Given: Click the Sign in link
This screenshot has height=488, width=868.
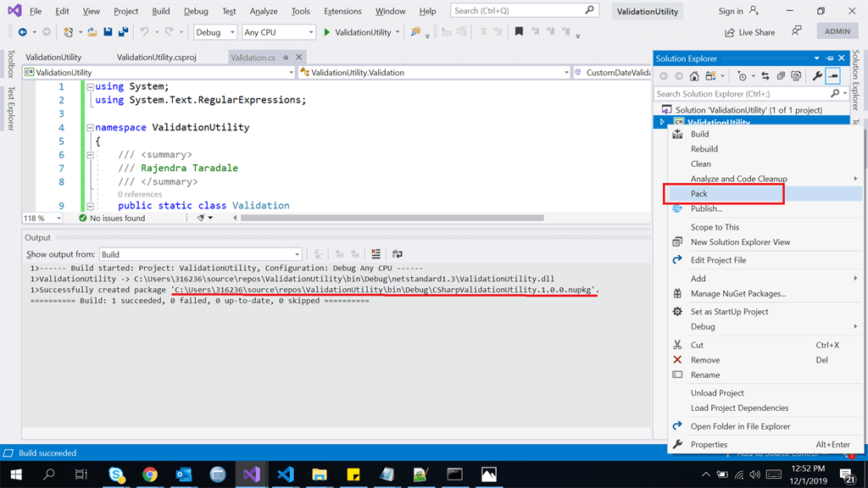Looking at the screenshot, I should (x=730, y=11).
